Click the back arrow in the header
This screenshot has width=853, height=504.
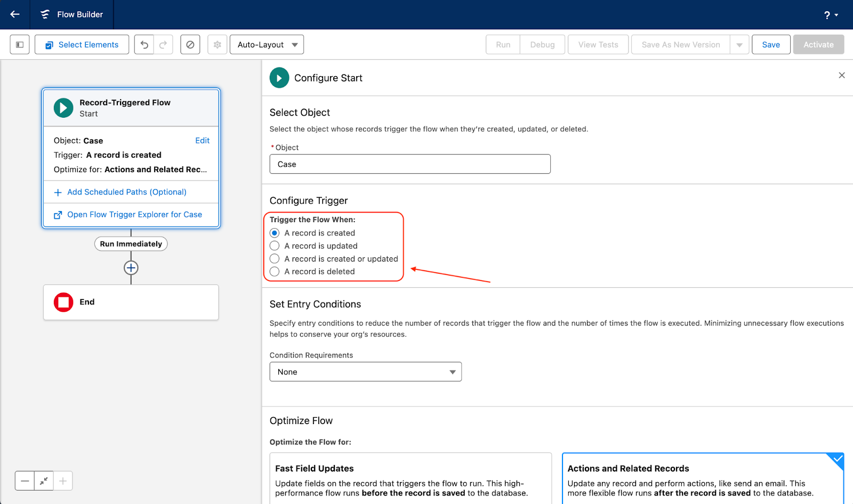coord(15,14)
